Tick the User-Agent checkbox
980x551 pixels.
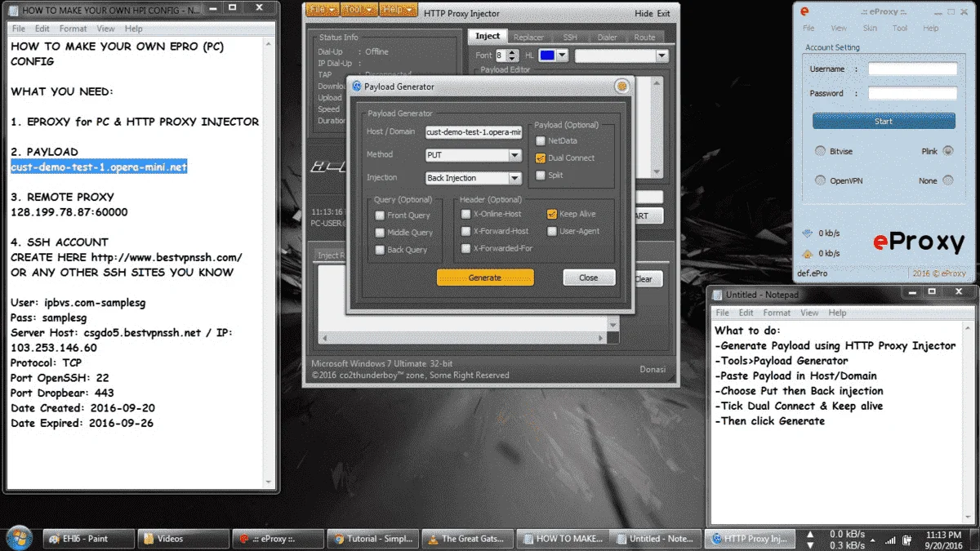pyautogui.click(x=552, y=231)
